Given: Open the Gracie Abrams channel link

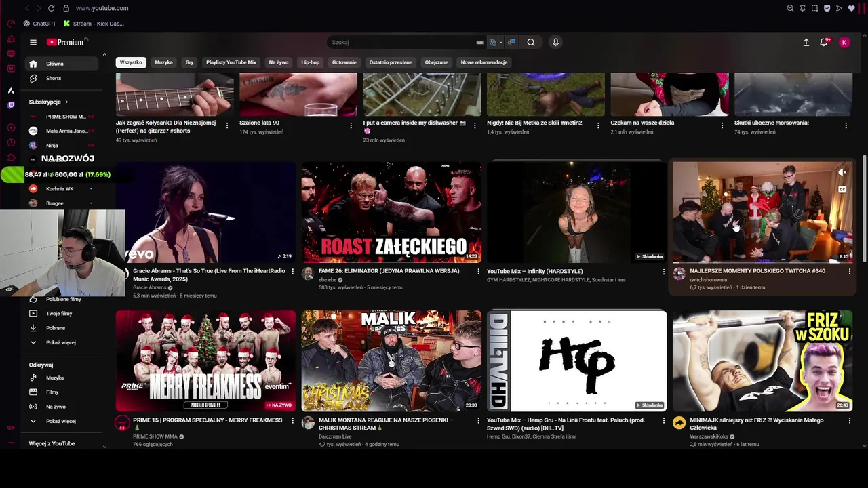Looking at the screenshot, I should click(x=150, y=287).
